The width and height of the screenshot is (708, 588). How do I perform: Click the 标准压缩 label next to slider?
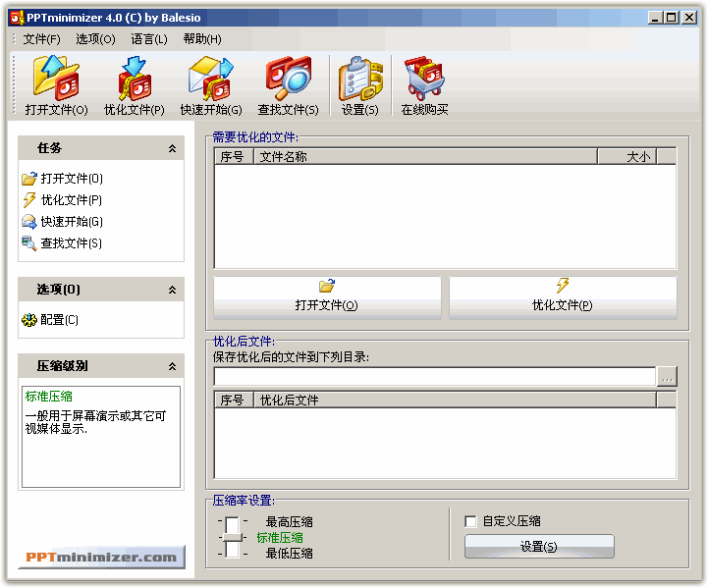pyautogui.click(x=280, y=538)
